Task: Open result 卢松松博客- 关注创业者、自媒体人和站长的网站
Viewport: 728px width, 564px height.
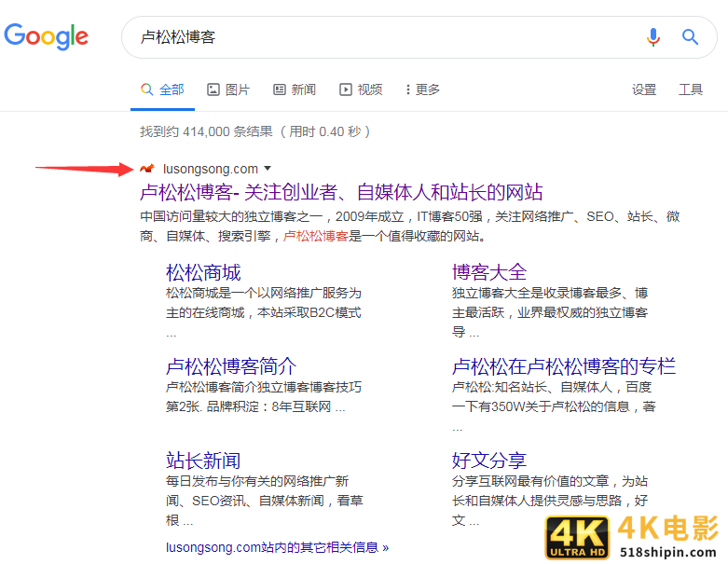Action: (x=341, y=192)
